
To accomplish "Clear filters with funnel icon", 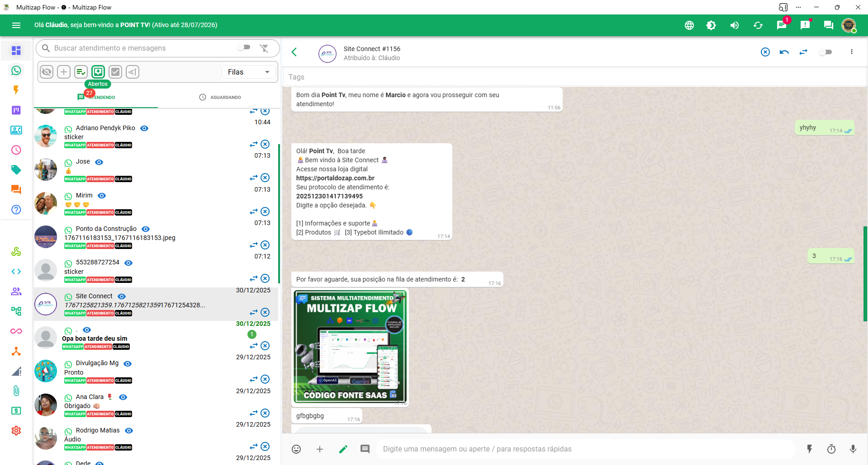I will coord(264,48).
